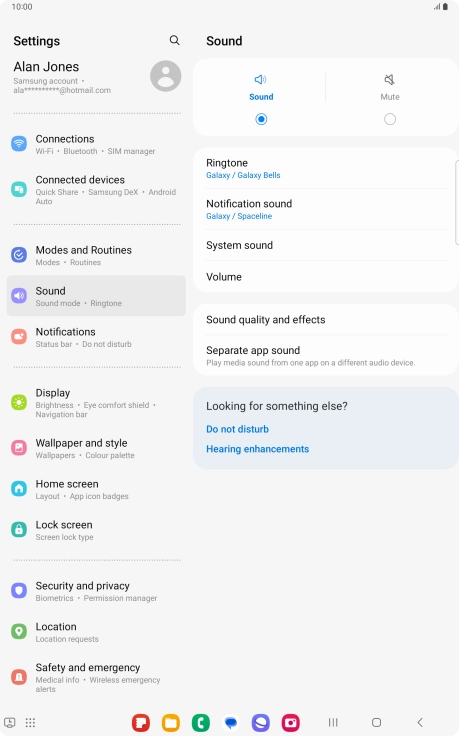This screenshot has width=459, height=736.
Task: Open the Modes and Routines icon
Action: (x=19, y=255)
